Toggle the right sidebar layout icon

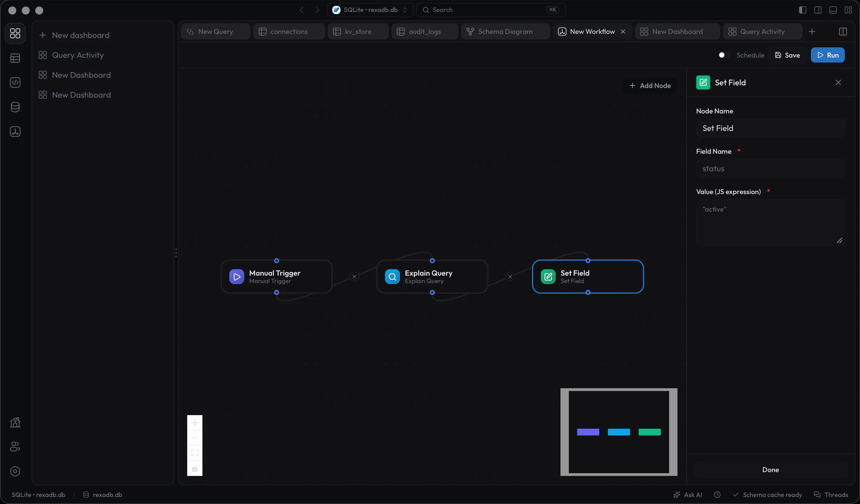(818, 10)
